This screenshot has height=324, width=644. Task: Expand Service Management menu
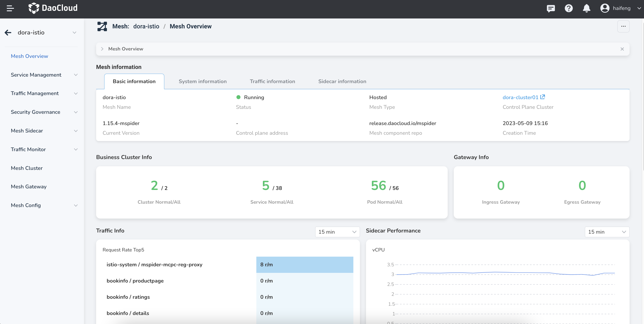tap(44, 75)
